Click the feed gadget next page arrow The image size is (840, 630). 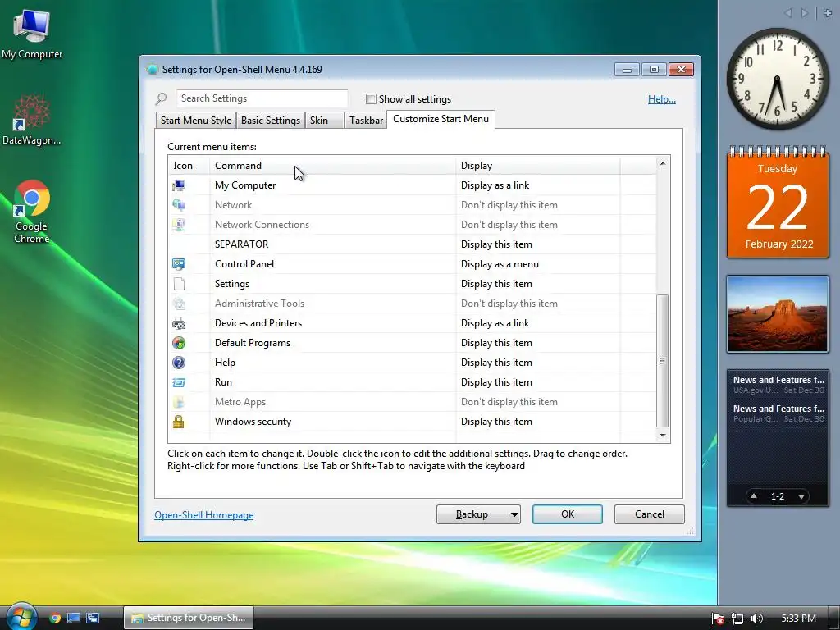tap(801, 496)
